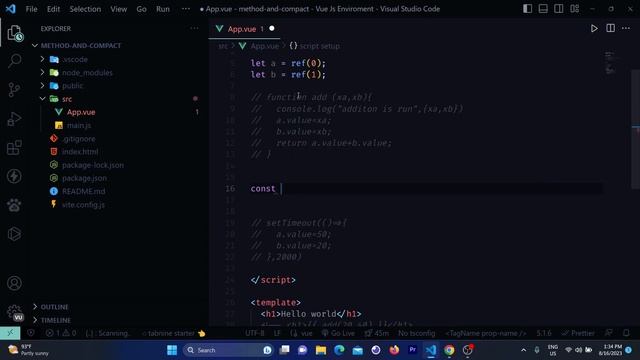Image resolution: width=640 pixels, height=360 pixels.
Task: Open Google Chrome from taskbar
Action: [x=449, y=350]
